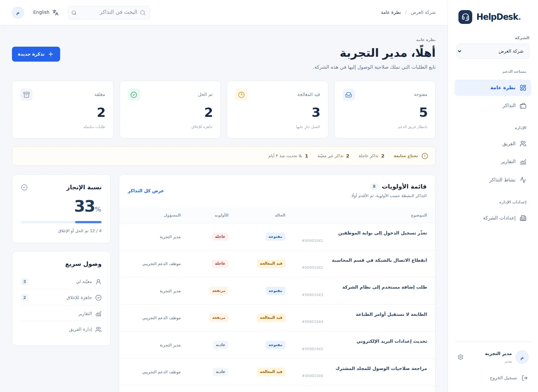The image size is (538, 392).
Task: Click the عرض كل التذاكر link
Action: point(146,191)
